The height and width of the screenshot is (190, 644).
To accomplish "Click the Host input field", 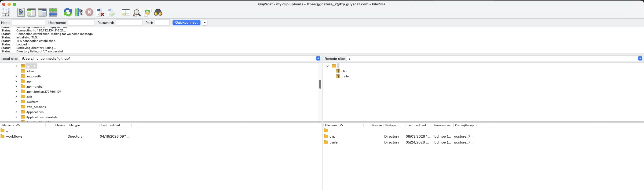I will [28, 23].
